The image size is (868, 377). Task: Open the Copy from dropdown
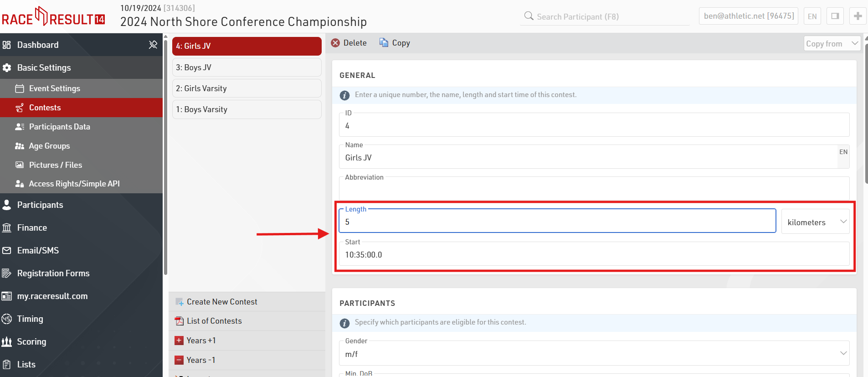[832, 44]
